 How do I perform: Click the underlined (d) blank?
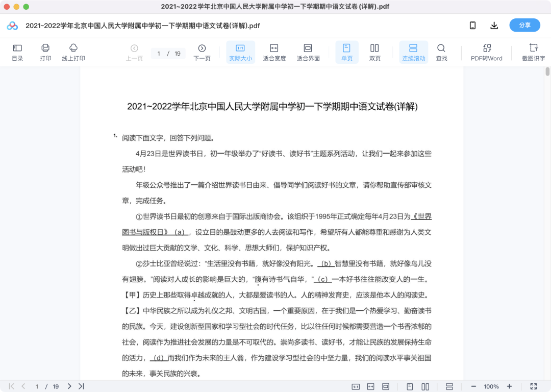pos(159,358)
